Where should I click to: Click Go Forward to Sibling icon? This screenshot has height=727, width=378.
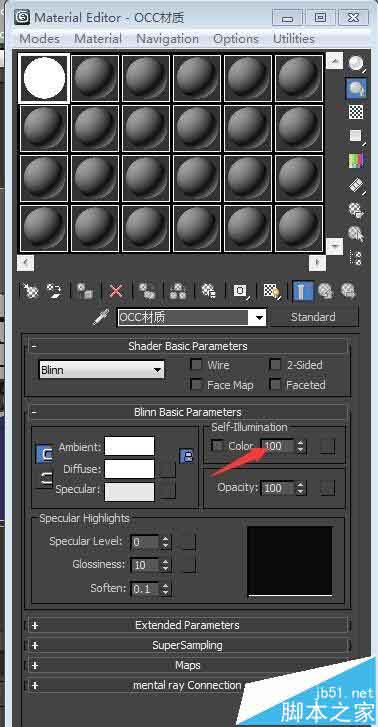[x=348, y=291]
